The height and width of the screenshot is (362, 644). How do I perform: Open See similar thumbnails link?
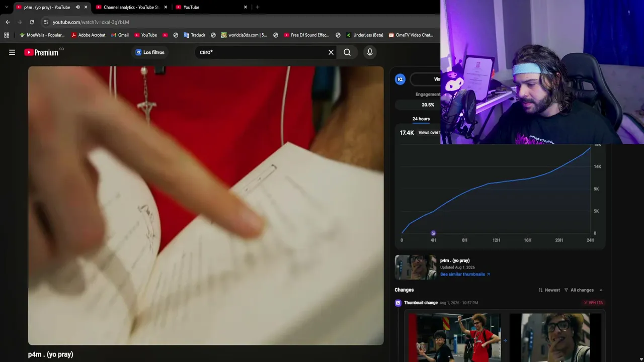click(x=465, y=275)
